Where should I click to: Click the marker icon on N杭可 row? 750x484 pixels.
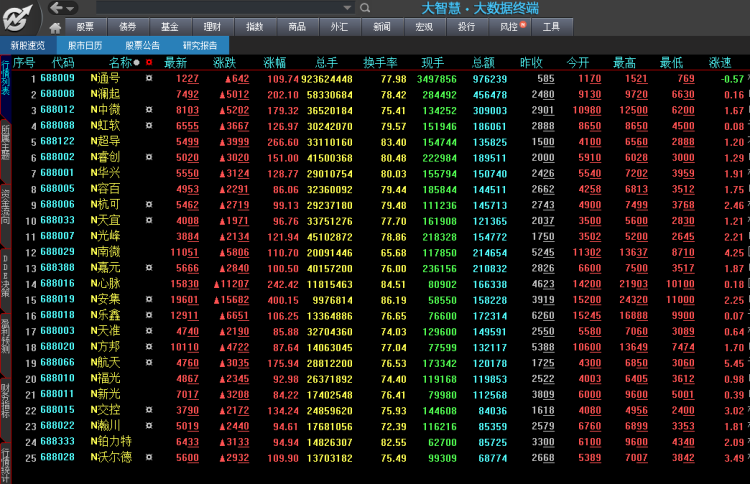point(149,204)
